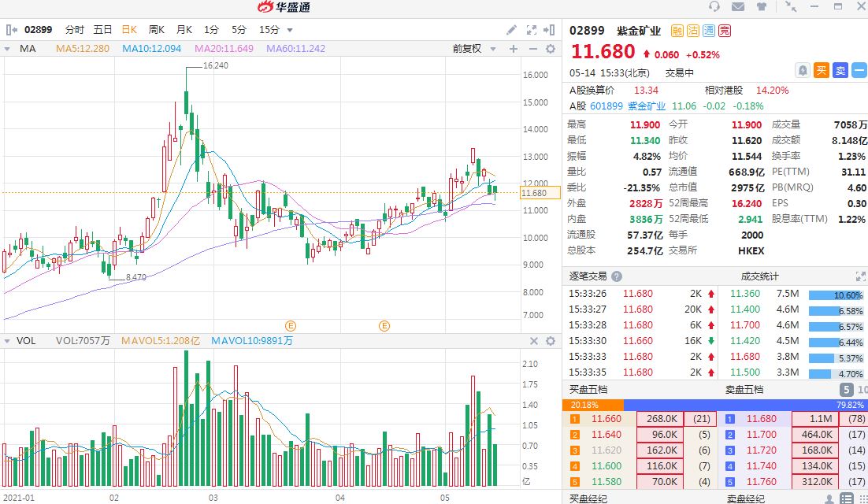Zoom in chart with plus icon

[x=514, y=49]
